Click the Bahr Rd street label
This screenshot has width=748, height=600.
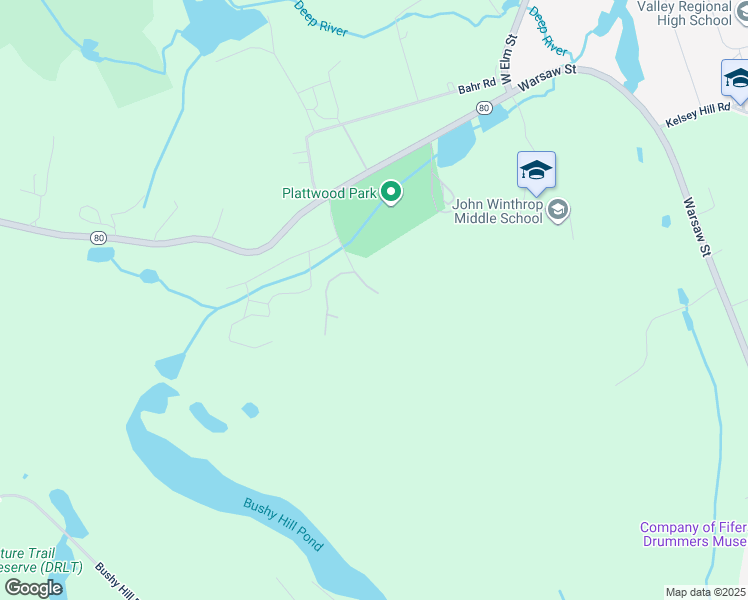(477, 86)
